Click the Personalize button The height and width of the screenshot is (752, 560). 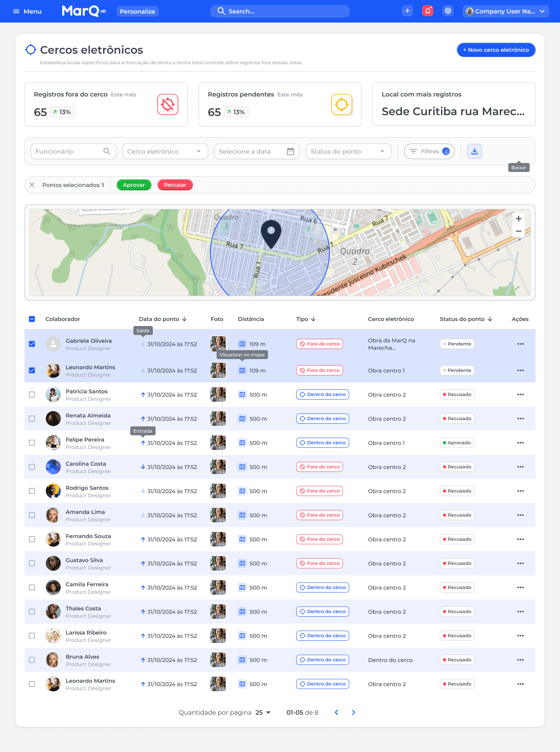point(138,11)
